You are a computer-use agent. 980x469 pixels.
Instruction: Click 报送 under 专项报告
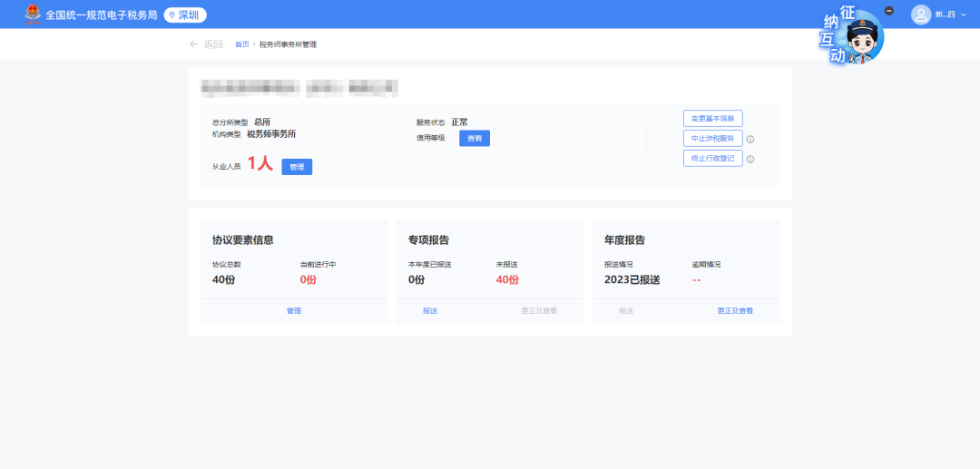pos(430,310)
